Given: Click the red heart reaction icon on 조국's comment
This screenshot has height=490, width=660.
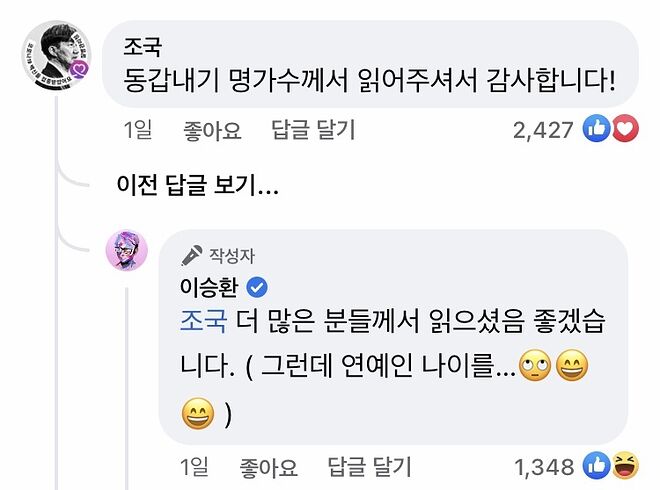Looking at the screenshot, I should click(x=624, y=129).
